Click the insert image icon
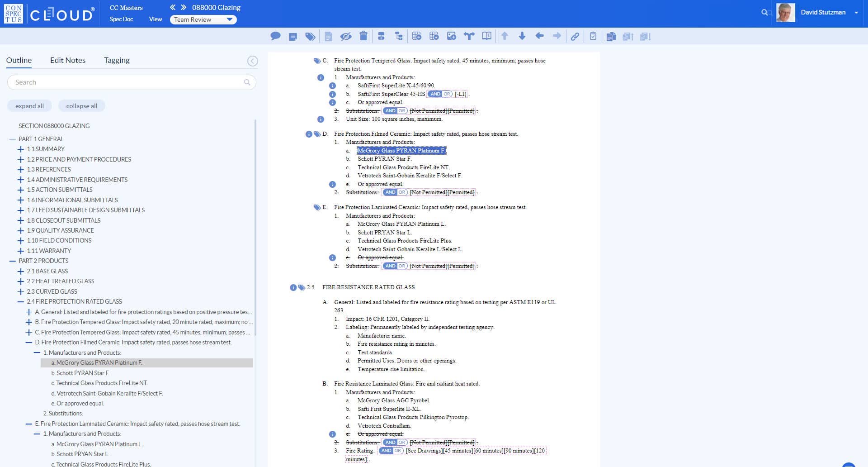This screenshot has height=467, width=868. [x=452, y=36]
